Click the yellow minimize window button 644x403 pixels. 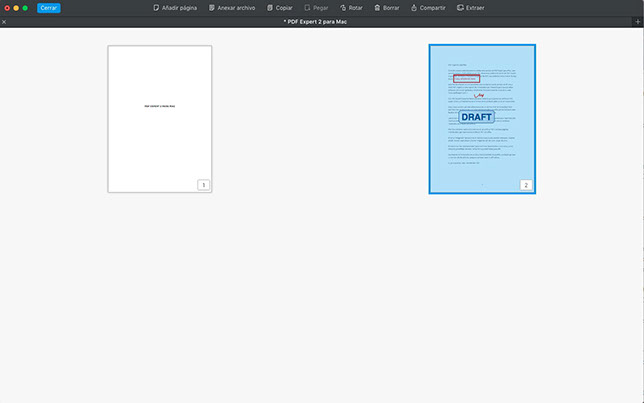pos(16,8)
